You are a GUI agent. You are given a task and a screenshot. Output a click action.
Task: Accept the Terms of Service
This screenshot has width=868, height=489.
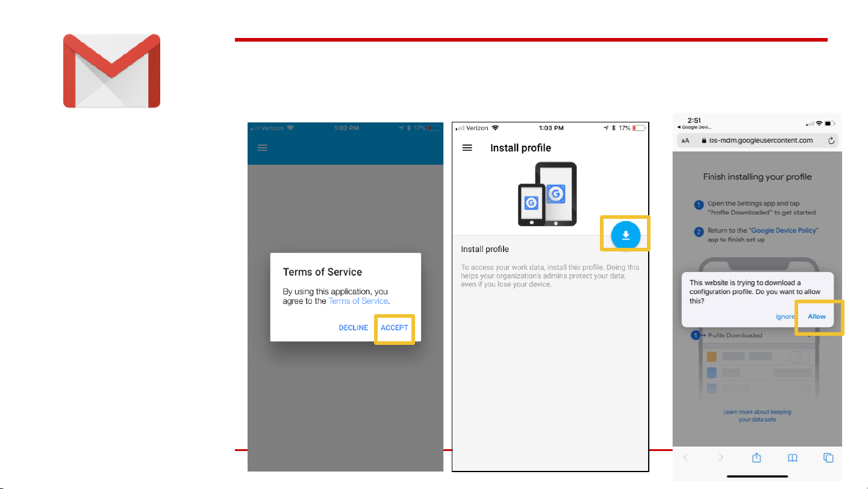click(395, 328)
